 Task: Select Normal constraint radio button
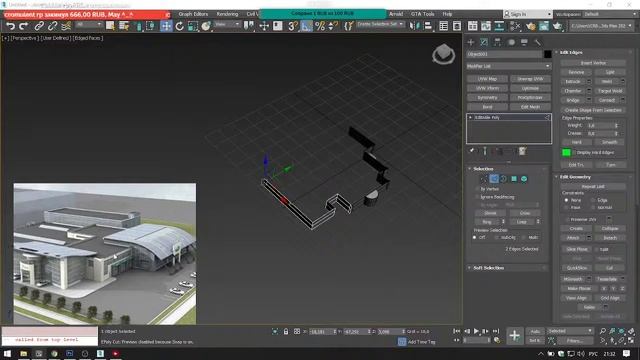tap(593, 207)
